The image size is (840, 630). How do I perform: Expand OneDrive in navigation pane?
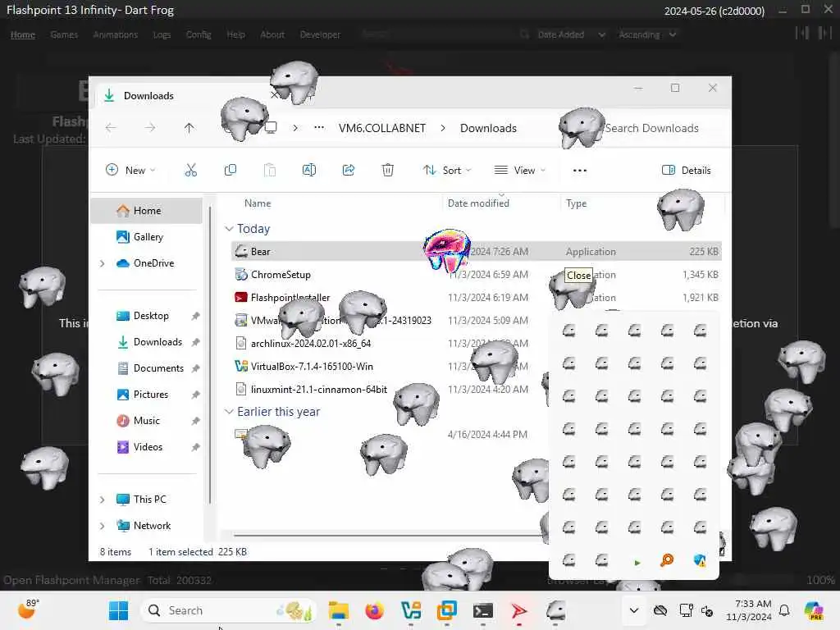point(103,263)
